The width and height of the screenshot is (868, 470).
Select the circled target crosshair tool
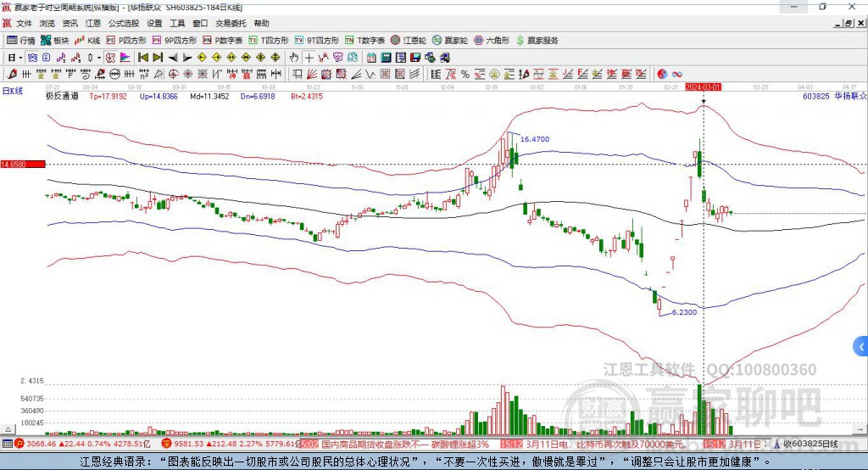coord(173,75)
